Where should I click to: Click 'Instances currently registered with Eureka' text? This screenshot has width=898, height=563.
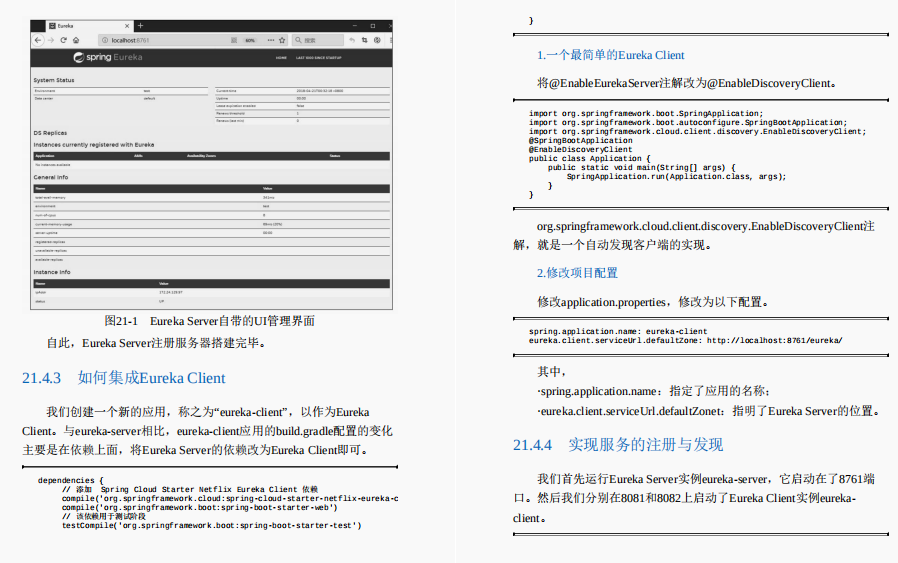click(x=94, y=145)
